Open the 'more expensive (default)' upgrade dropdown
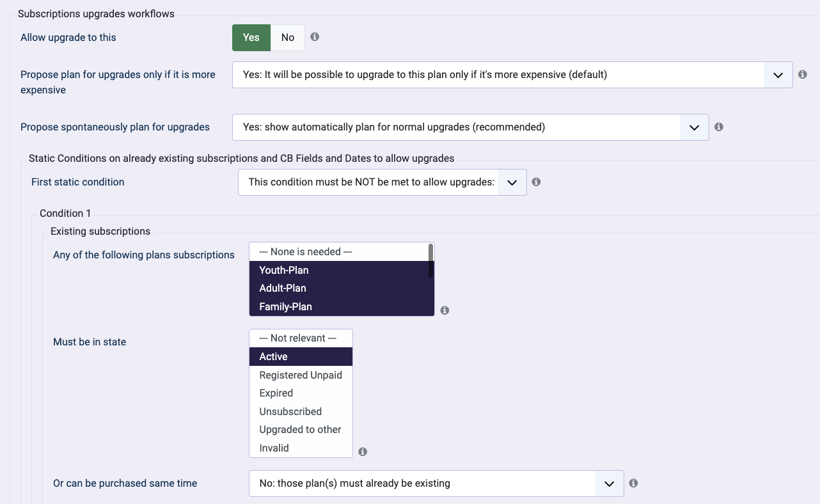The image size is (820, 504). (512, 75)
